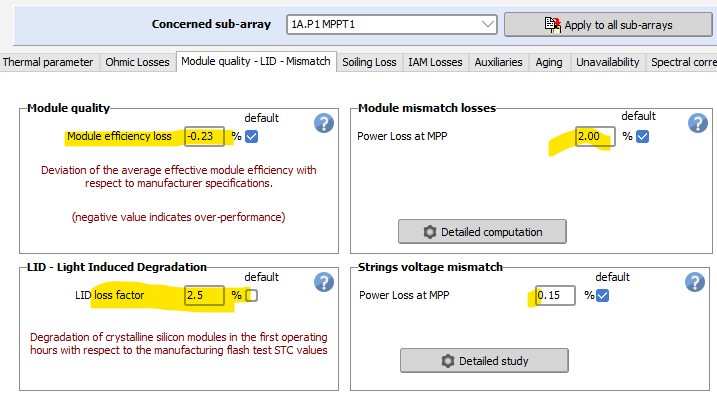The image size is (717, 393).
Task: Click the 'Module quality' group heading
Action: (69, 108)
